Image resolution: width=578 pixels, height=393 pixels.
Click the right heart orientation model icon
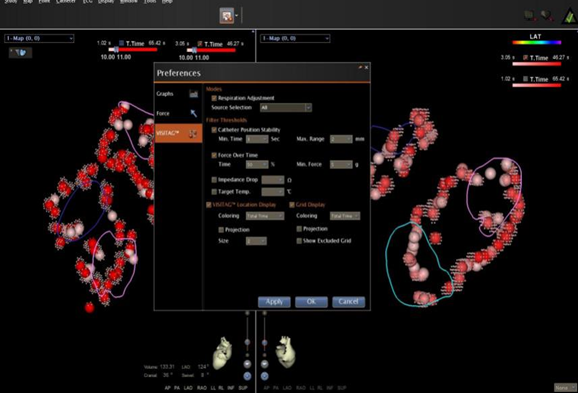coord(286,352)
